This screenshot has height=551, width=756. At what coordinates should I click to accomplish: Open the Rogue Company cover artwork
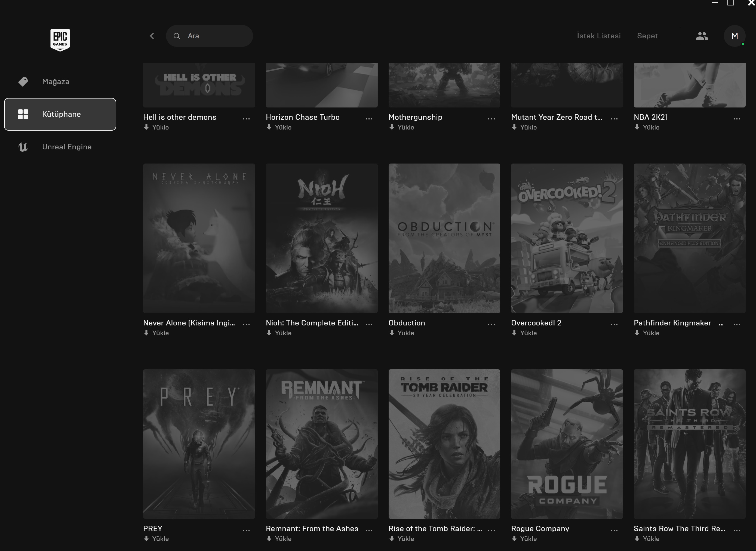coord(567,444)
